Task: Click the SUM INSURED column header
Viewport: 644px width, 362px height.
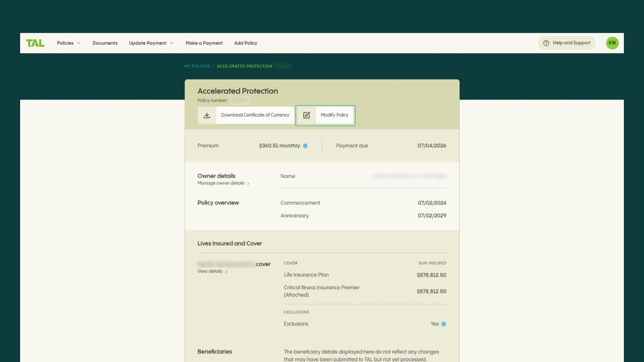Action: pyautogui.click(x=432, y=263)
